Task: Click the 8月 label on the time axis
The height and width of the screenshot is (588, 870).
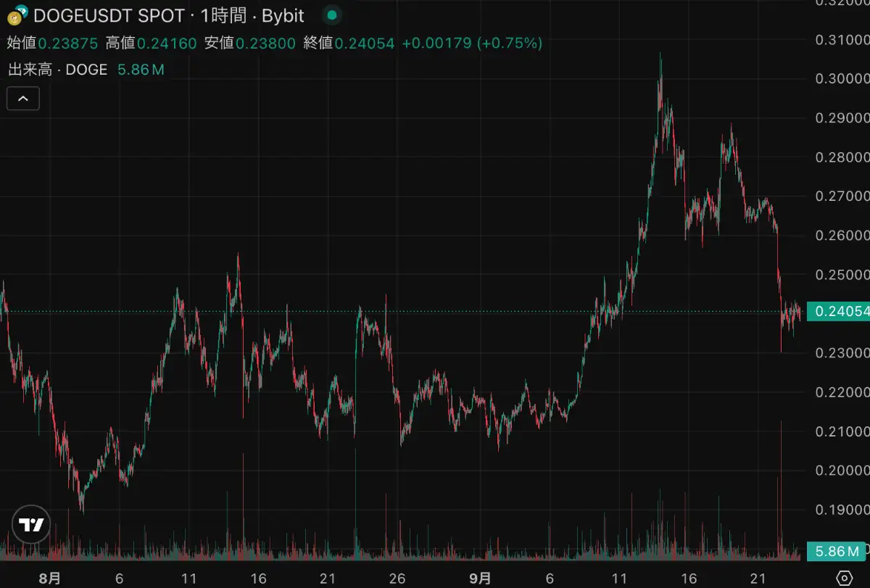Action: click(x=49, y=579)
